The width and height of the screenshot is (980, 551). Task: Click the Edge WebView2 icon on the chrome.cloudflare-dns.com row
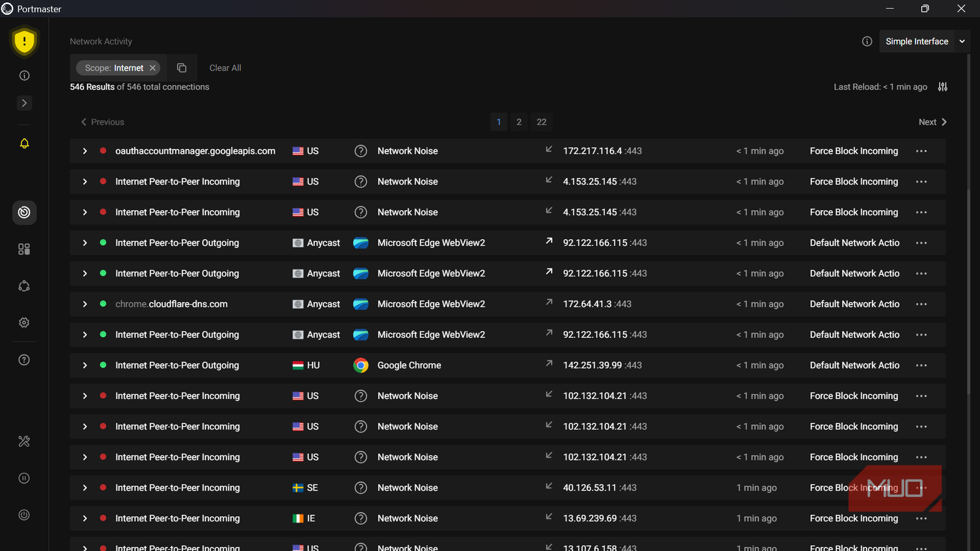[361, 304]
